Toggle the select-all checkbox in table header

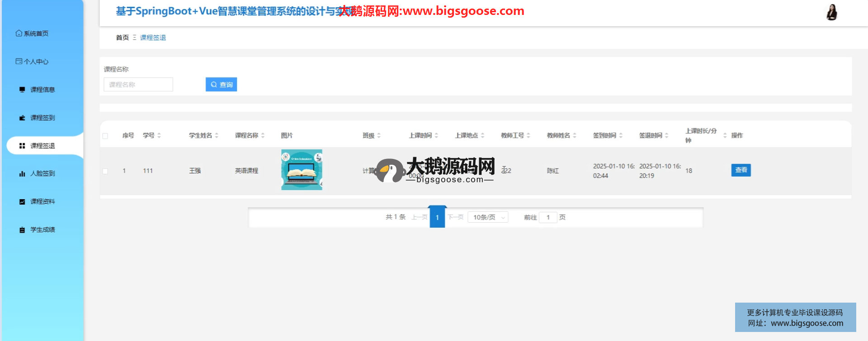click(105, 136)
